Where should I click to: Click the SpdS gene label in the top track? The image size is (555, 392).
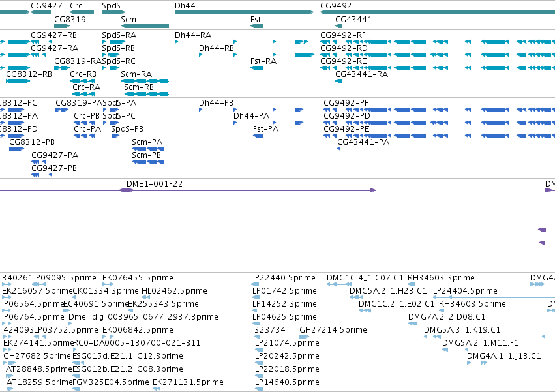point(111,6)
